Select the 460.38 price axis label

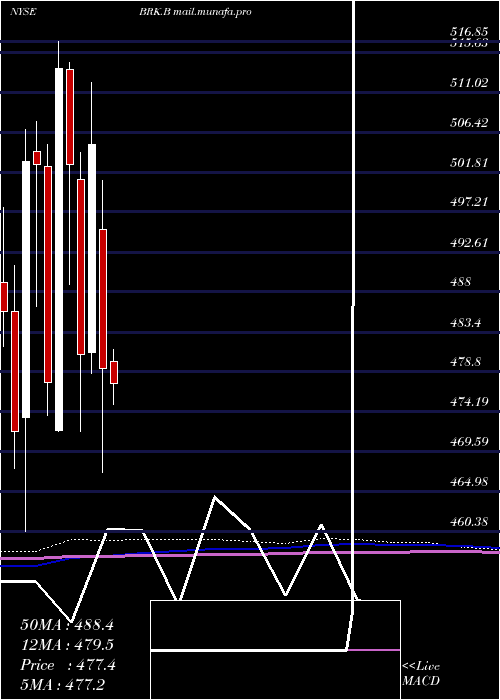[469, 521]
